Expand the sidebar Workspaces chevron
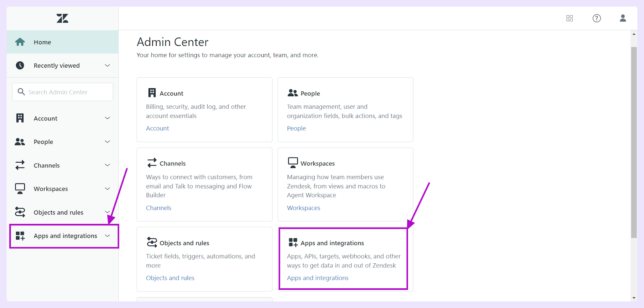The width and height of the screenshot is (644, 308). point(107,189)
